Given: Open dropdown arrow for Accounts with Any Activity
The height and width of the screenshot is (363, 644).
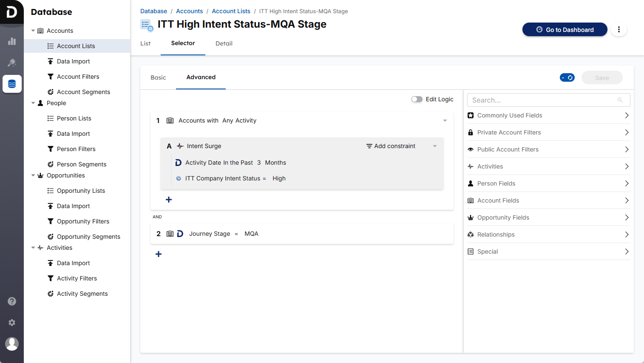Looking at the screenshot, I should 445,120.
